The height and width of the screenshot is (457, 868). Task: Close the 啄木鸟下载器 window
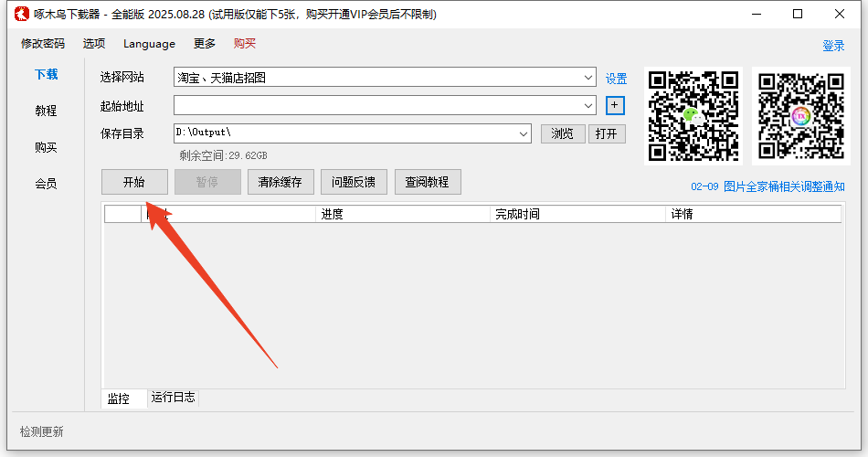pyautogui.click(x=839, y=14)
